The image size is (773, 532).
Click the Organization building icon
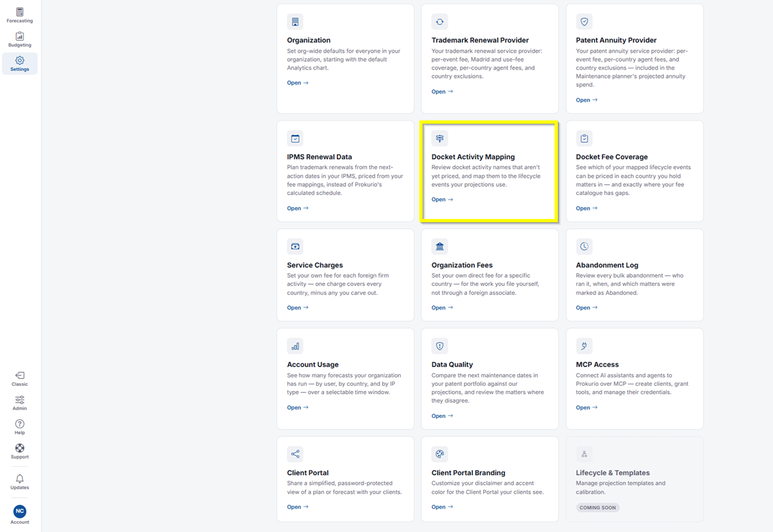295,22
